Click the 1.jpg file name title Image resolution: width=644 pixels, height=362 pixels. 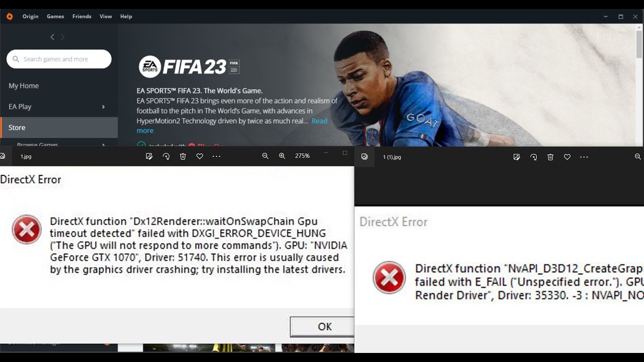tap(26, 156)
